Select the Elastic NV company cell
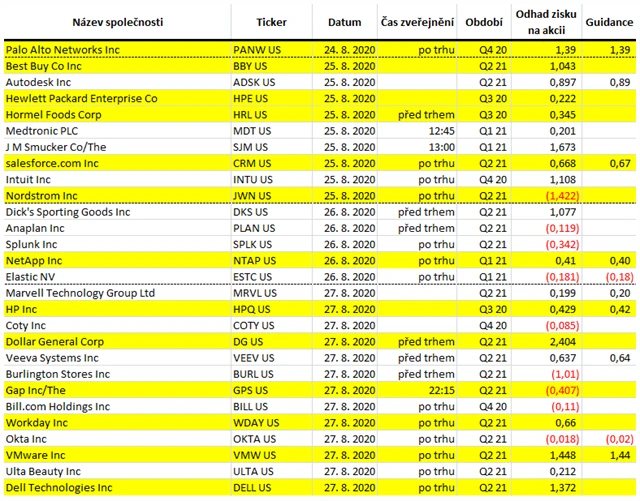 [x=118, y=277]
